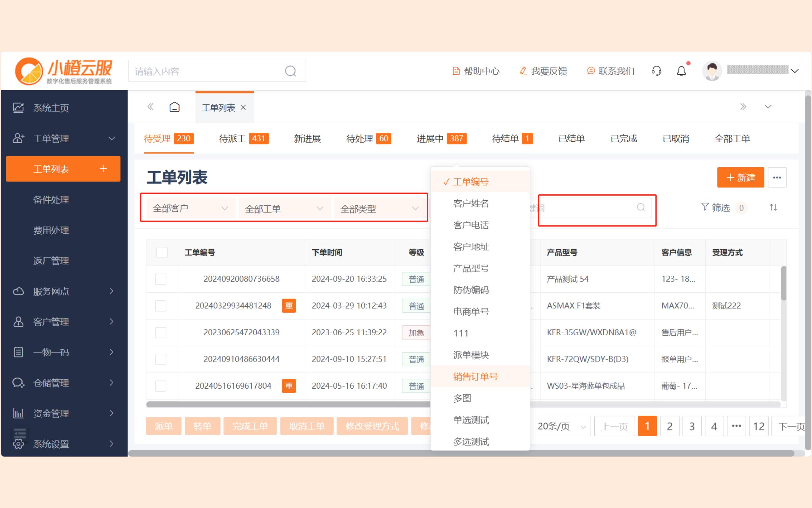Click the 仓储管理 sidebar icon
Screen dimensions: 812x508
click(18, 383)
